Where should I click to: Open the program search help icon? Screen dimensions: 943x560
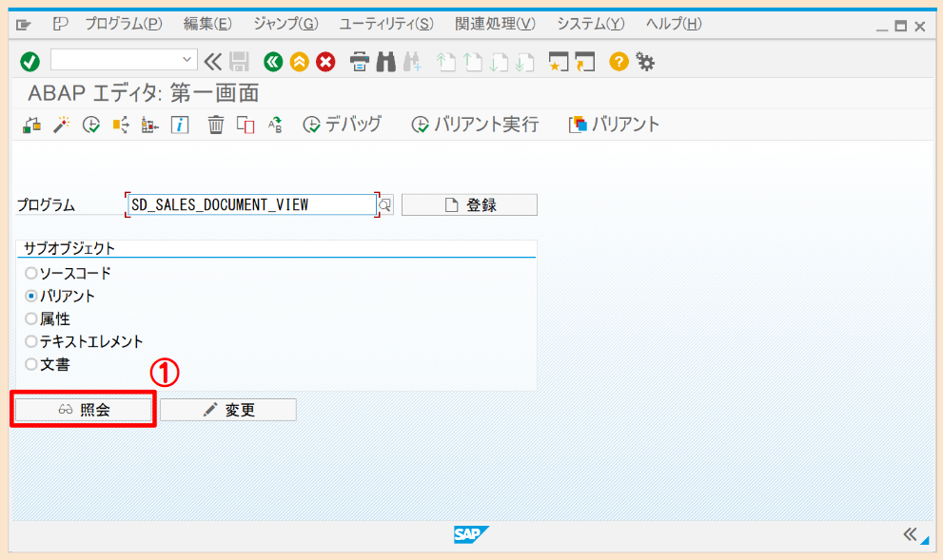385,205
